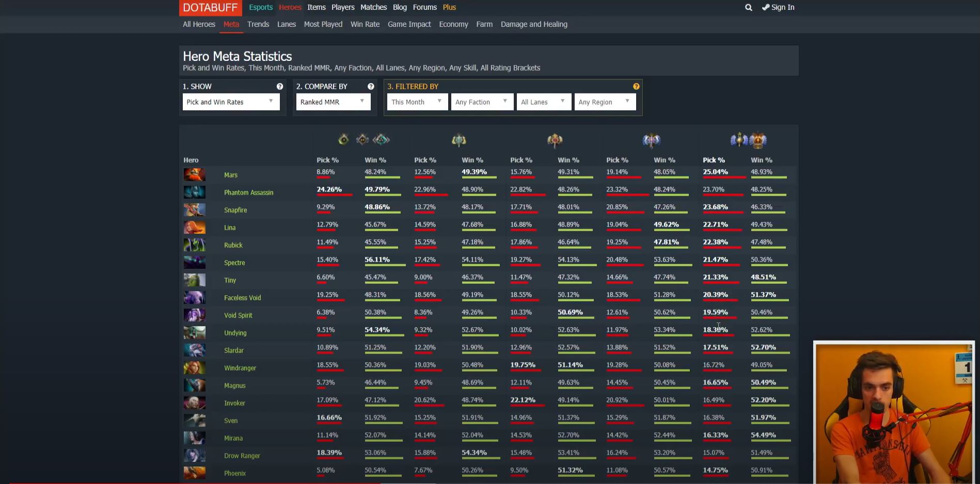Open the Phantom Assassin hero name link
Image resolution: width=980 pixels, height=484 pixels.
coord(249,192)
